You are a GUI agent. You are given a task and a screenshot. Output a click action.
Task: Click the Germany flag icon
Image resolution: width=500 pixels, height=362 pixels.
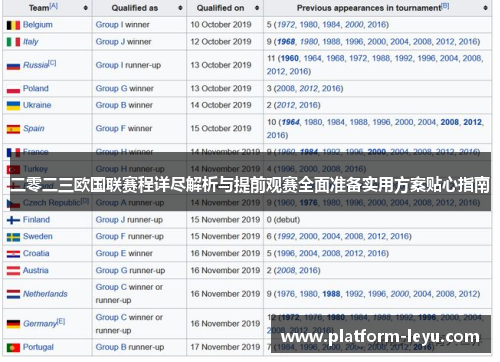13,324
